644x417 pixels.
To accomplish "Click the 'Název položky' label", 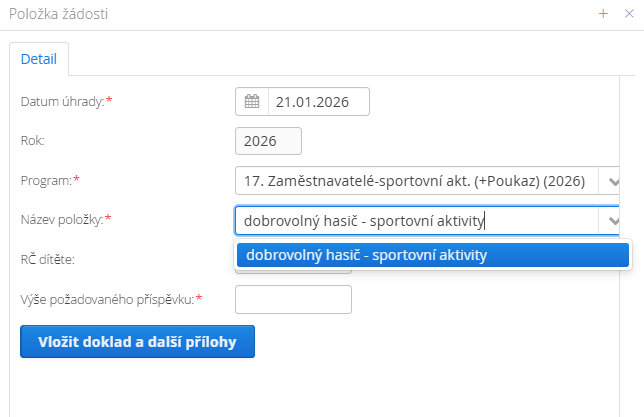I will click(x=65, y=219).
